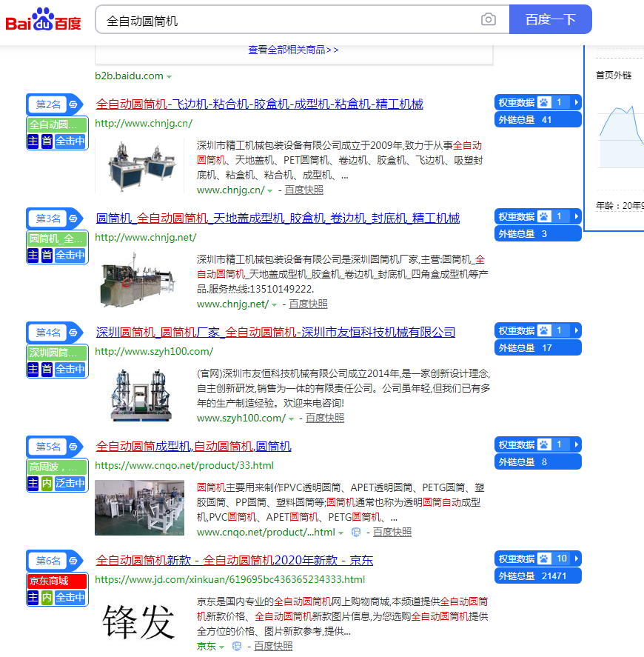Open the 深圳市友恒科技机械有限公司 result title
Image resolution: width=644 pixels, height=657 pixels.
tap(275, 333)
